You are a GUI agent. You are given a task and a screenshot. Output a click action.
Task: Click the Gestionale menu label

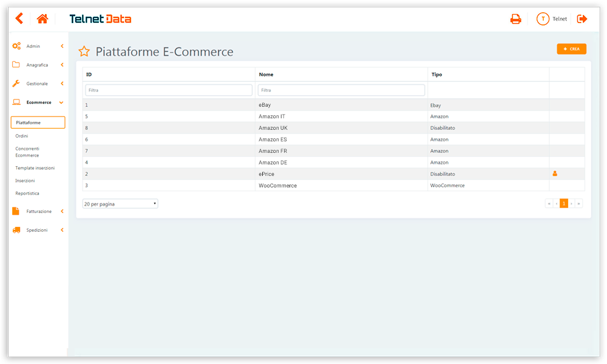coord(37,84)
